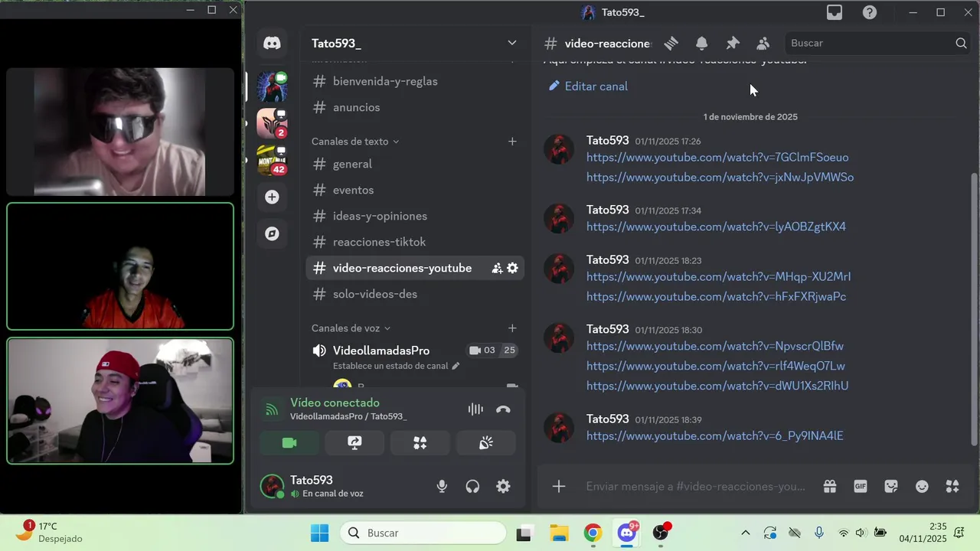Open channel settings gear for video-reacciones-youtube
This screenshot has height=551, width=980.
click(x=512, y=268)
